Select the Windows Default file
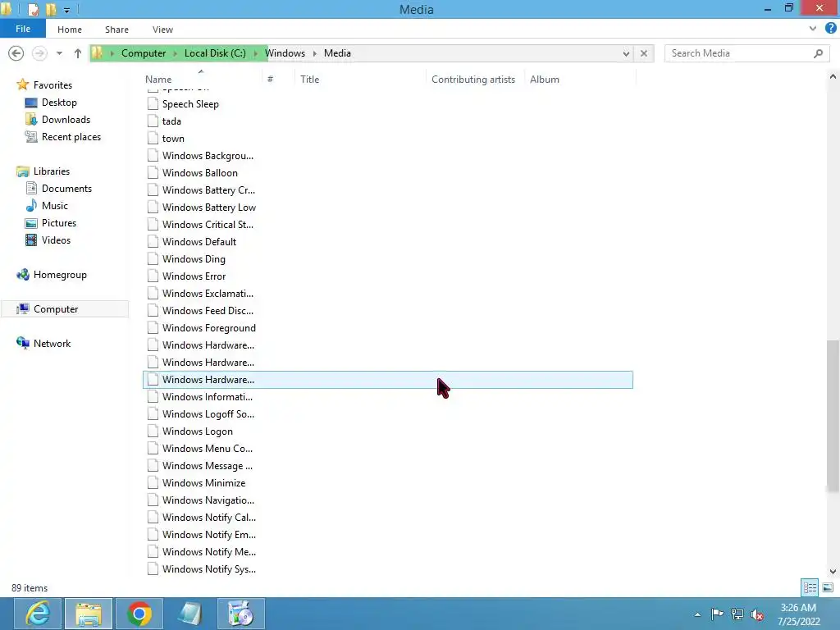The width and height of the screenshot is (840, 630). click(199, 242)
